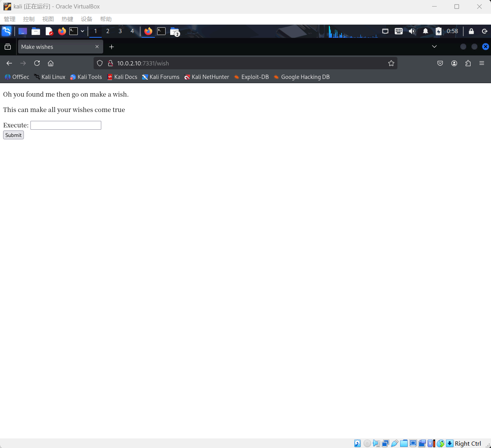This screenshot has width=491, height=448.
Task: Open the Save to Pocket icon
Action: pos(440,63)
